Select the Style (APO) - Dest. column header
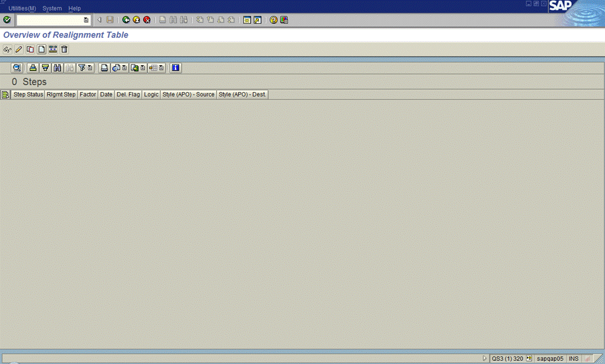605x364 pixels. click(x=242, y=95)
